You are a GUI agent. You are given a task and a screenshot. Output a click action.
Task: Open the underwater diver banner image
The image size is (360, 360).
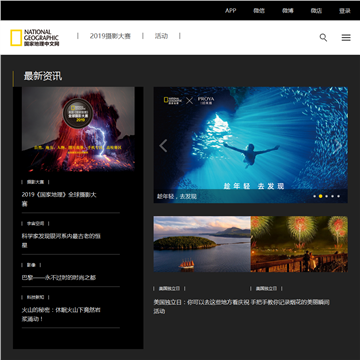251,145
